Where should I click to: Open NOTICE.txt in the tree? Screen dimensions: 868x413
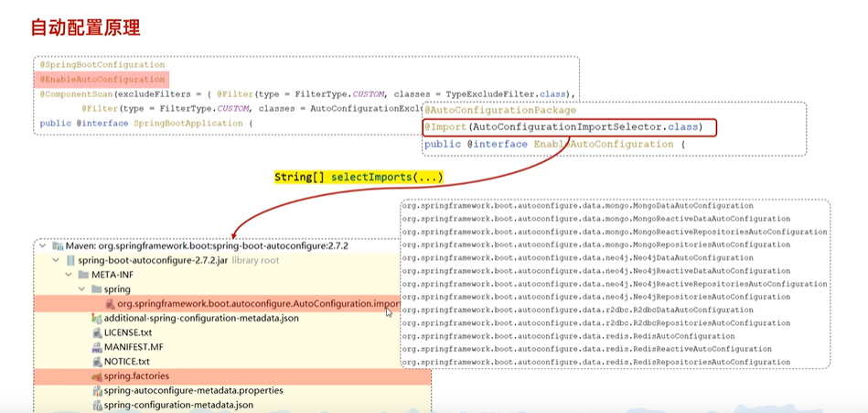[127, 362]
